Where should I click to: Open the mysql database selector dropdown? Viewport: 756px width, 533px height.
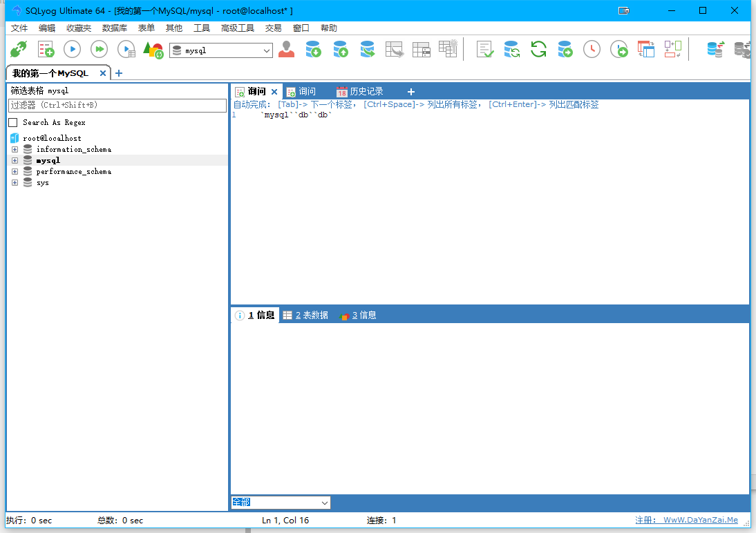pos(221,50)
